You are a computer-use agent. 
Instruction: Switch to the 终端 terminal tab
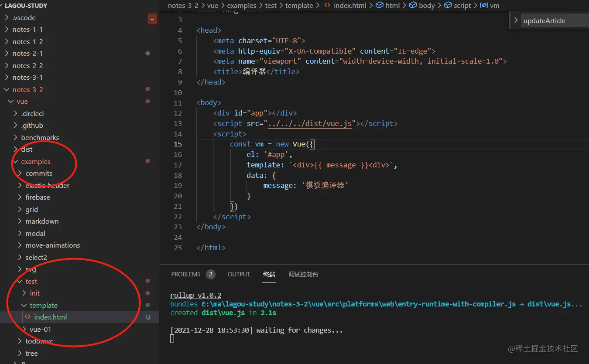pyautogui.click(x=269, y=274)
